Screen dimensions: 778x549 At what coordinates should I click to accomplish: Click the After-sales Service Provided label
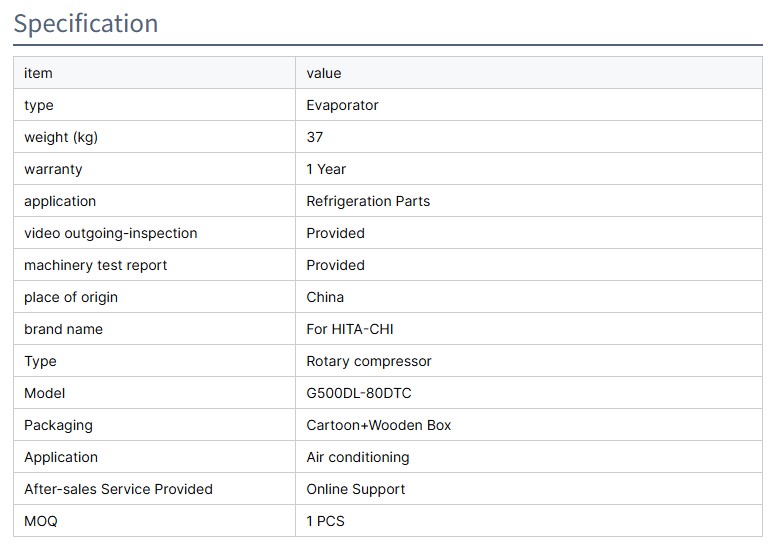118,489
